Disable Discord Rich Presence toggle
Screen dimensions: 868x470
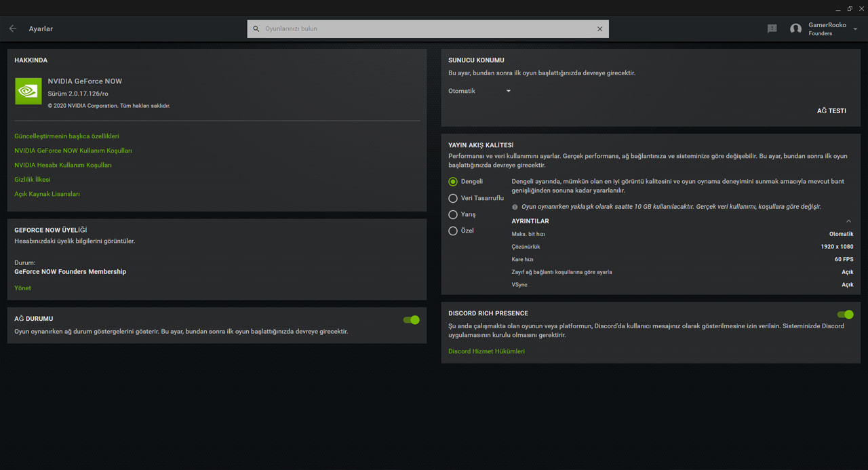[x=845, y=315]
